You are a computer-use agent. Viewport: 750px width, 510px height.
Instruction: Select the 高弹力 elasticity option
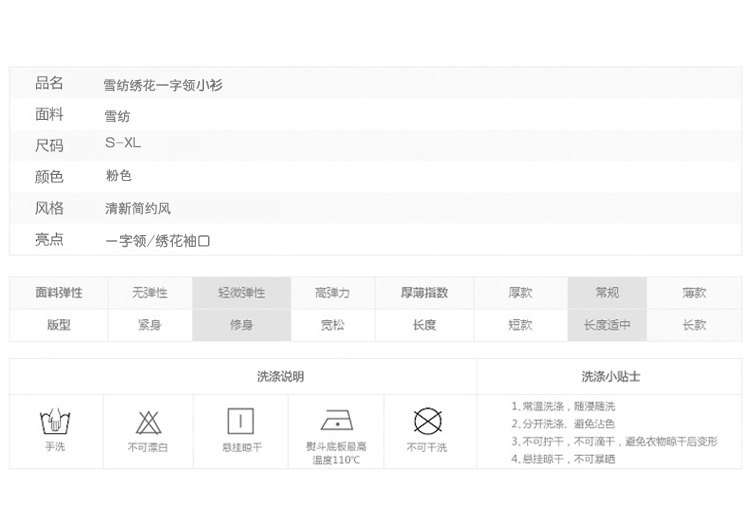(x=332, y=293)
